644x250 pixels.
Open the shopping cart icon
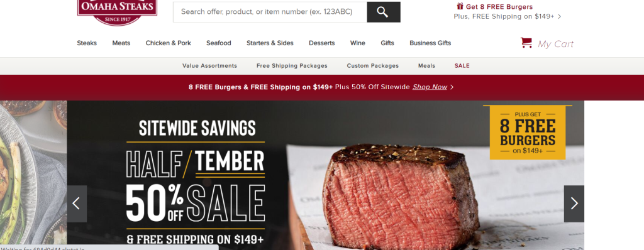[526, 43]
